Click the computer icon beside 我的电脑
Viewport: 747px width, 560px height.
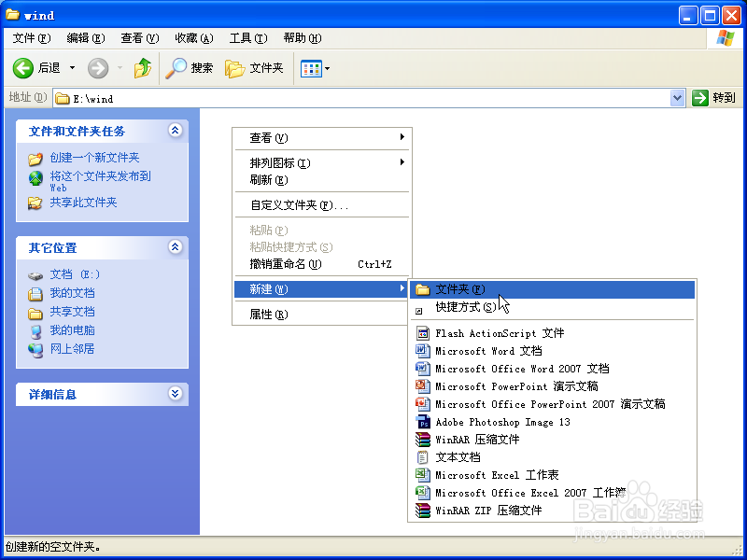[x=35, y=331]
